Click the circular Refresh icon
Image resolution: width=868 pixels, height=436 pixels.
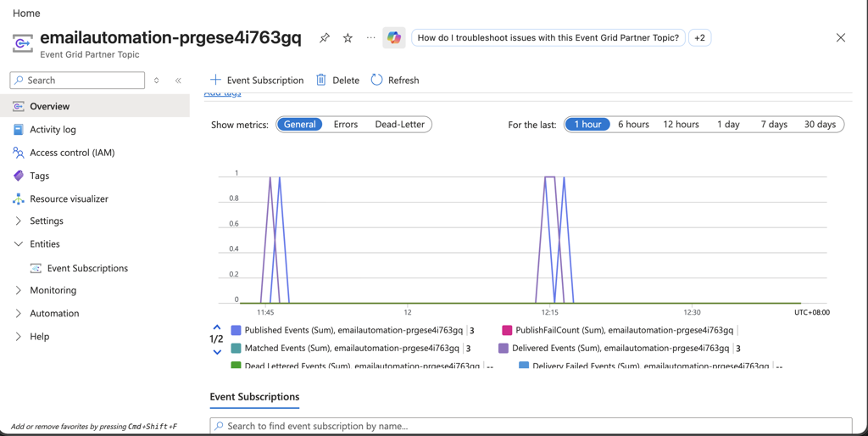coord(376,80)
